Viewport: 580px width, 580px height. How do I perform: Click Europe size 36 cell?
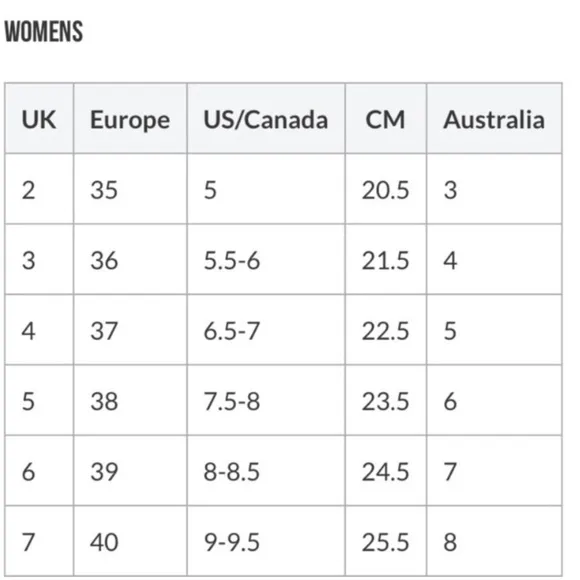[130, 259]
